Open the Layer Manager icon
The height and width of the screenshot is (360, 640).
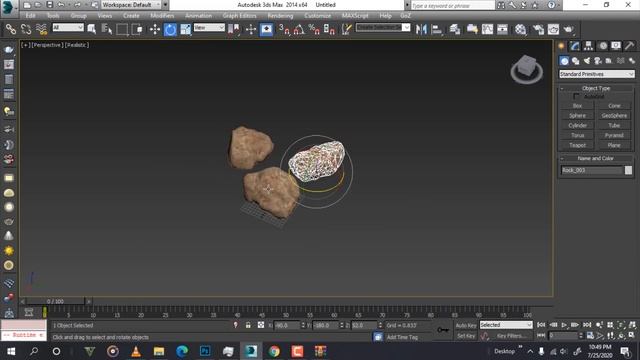click(x=455, y=29)
